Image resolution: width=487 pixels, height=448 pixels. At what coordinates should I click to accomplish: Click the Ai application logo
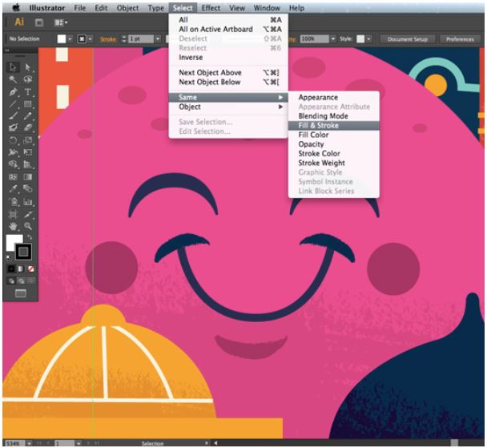point(19,22)
